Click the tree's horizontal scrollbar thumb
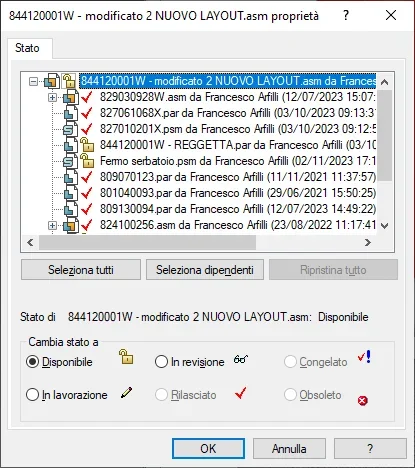Viewport: 415px width, 468px height. coord(147,242)
